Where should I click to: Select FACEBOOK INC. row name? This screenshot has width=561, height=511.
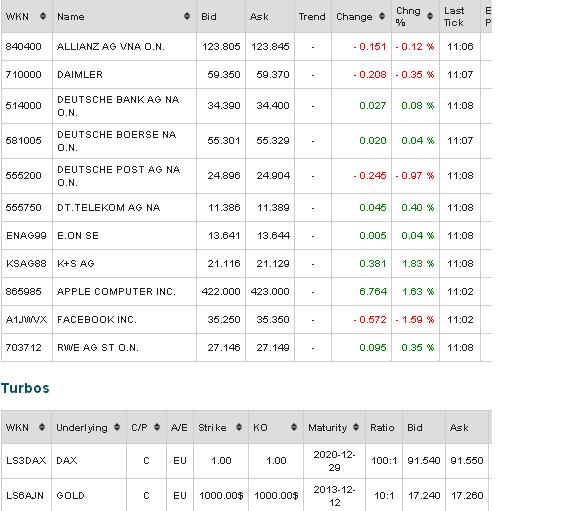point(97,320)
